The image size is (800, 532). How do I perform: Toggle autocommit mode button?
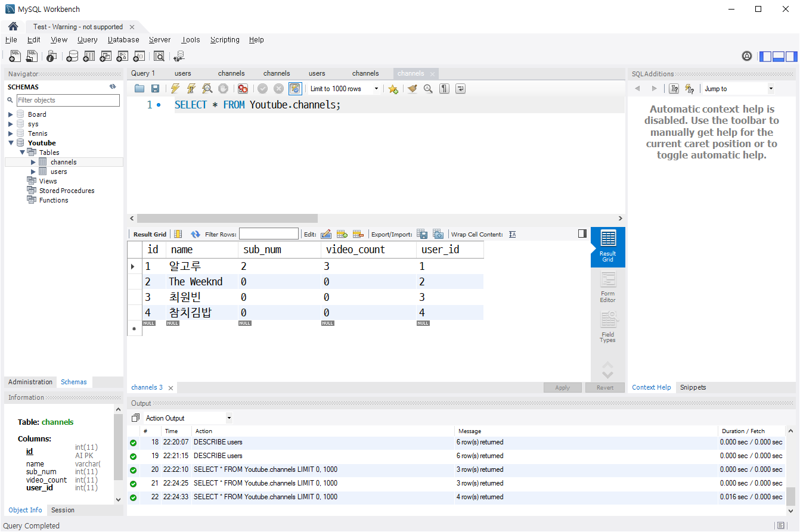295,89
